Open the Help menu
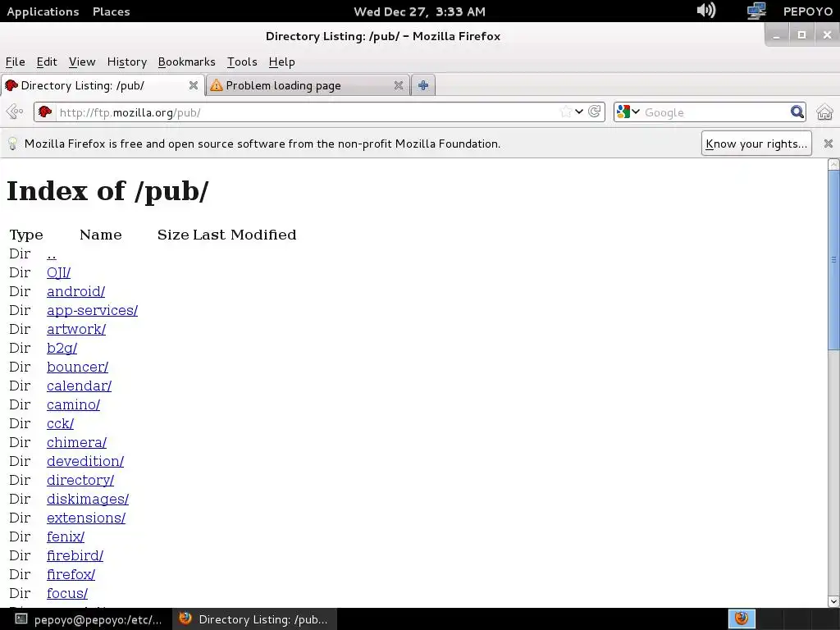 [282, 62]
